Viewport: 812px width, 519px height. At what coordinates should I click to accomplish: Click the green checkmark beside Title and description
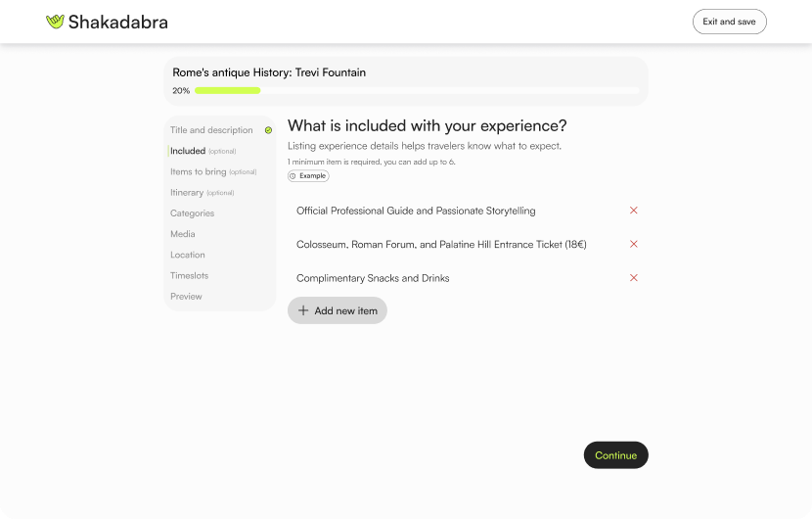268,130
